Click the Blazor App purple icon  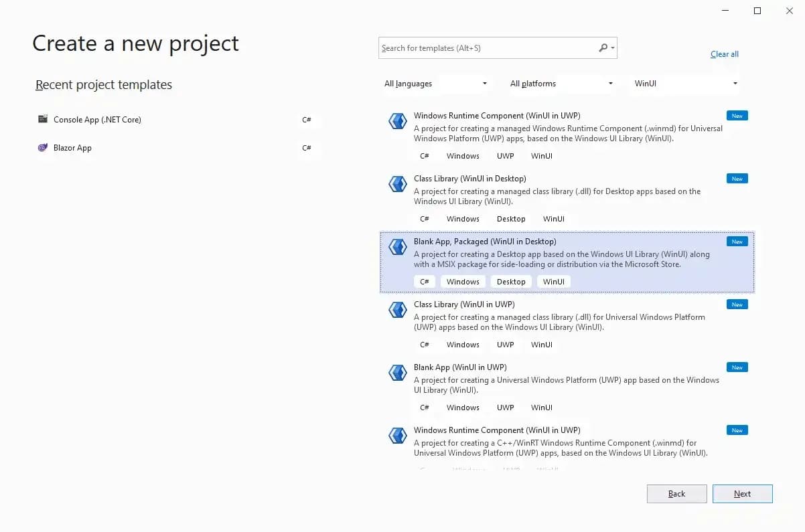(43, 148)
